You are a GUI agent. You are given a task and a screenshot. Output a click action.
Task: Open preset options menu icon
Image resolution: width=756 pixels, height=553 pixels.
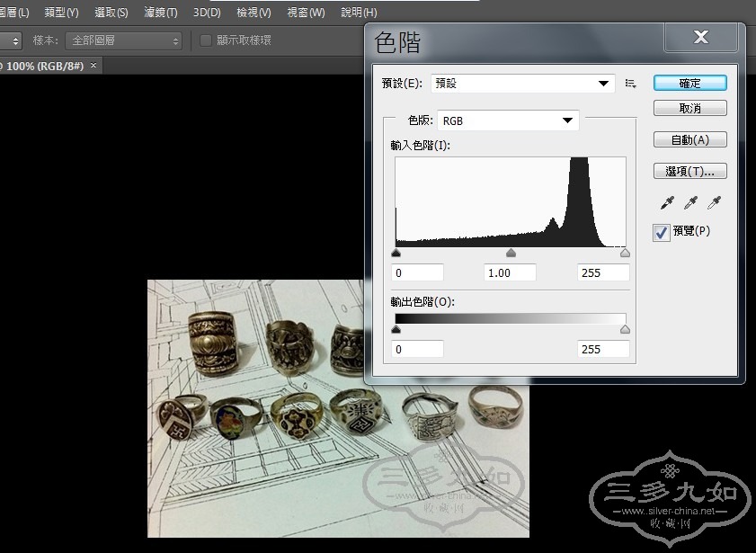tap(630, 84)
